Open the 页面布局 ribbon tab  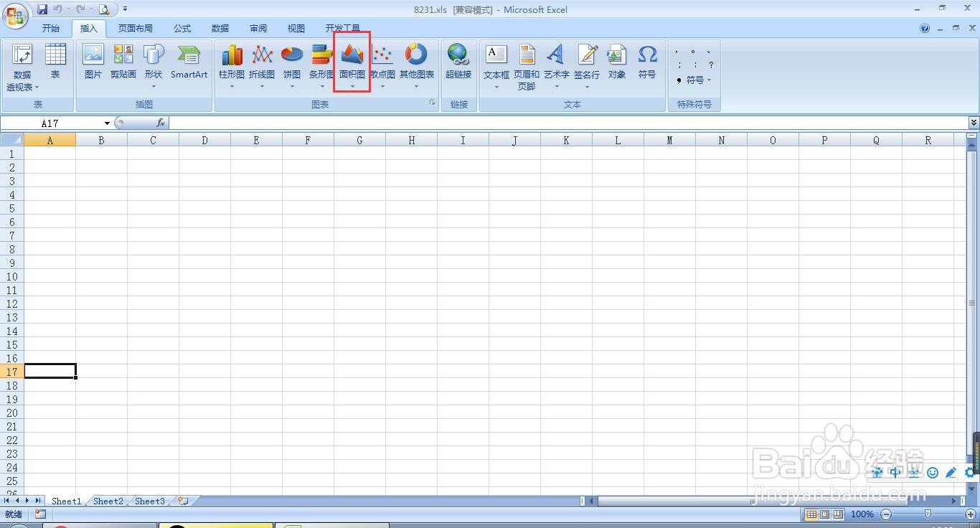pos(136,29)
